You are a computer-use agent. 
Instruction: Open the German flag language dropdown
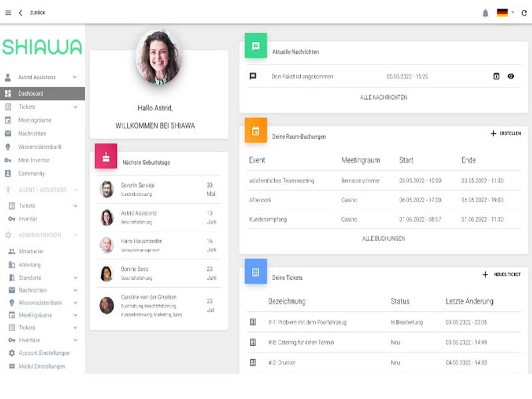(x=505, y=13)
